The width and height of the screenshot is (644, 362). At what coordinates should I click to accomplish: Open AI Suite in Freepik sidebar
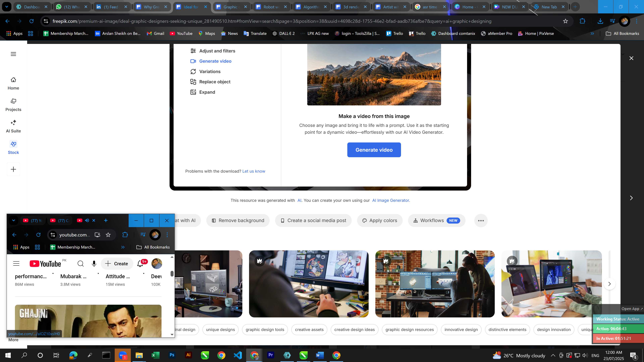[13, 126]
